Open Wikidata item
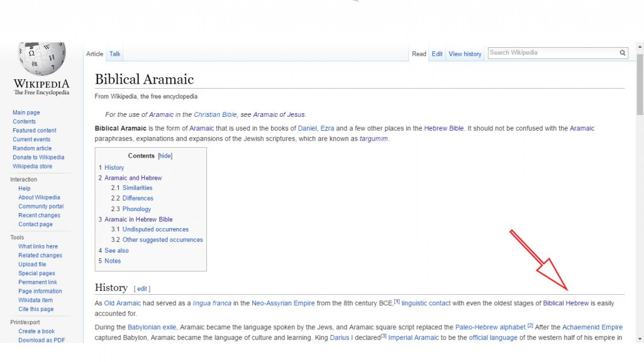 pos(35,300)
